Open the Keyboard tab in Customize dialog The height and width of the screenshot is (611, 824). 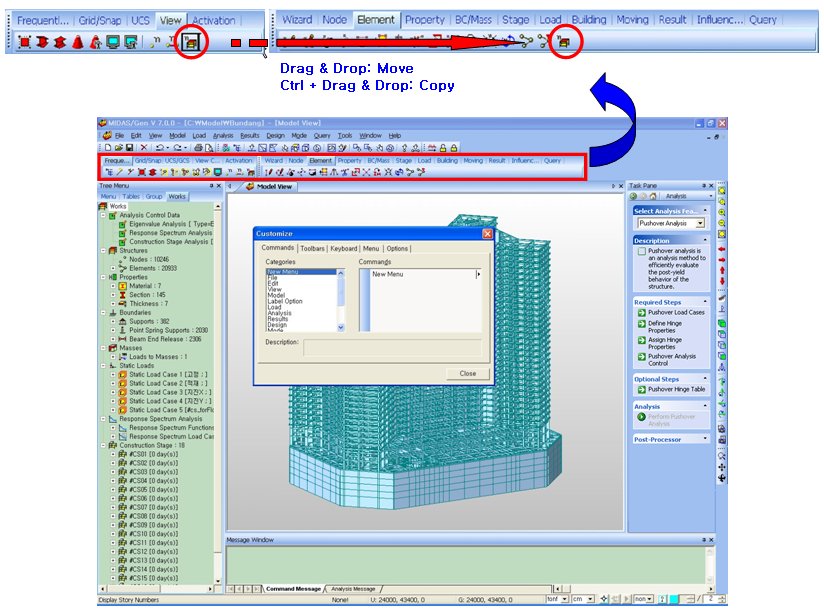coord(343,248)
